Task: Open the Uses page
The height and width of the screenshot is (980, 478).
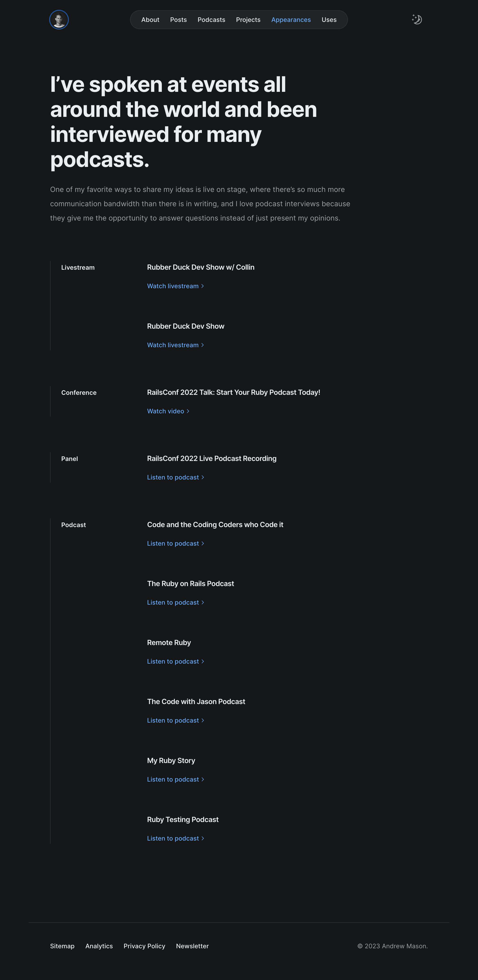Action: coord(329,20)
